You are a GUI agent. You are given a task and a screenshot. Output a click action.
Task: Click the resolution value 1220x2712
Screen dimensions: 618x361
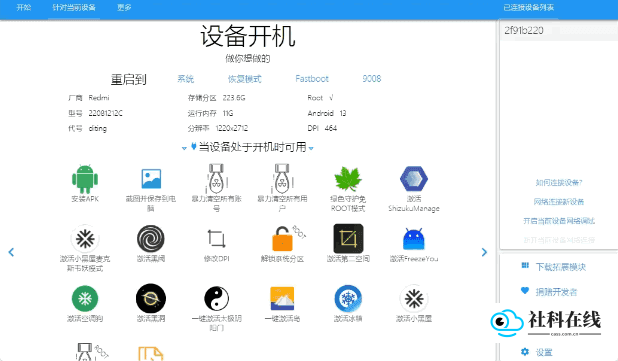[x=232, y=128]
